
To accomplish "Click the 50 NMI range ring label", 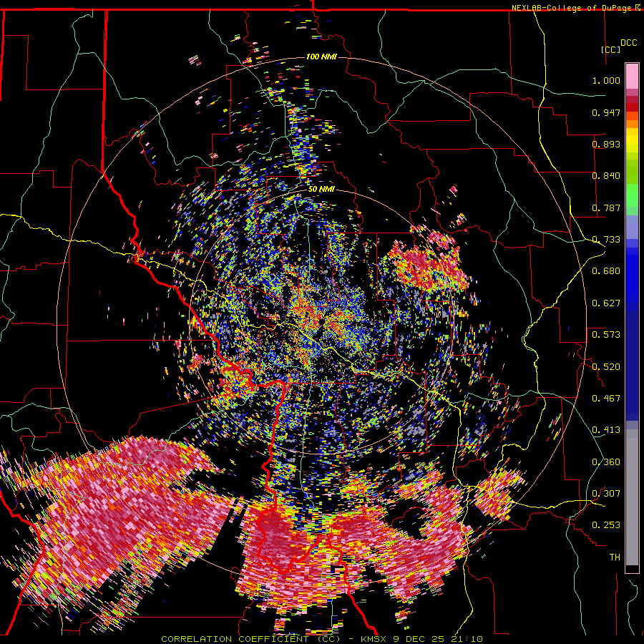I will 321,190.
